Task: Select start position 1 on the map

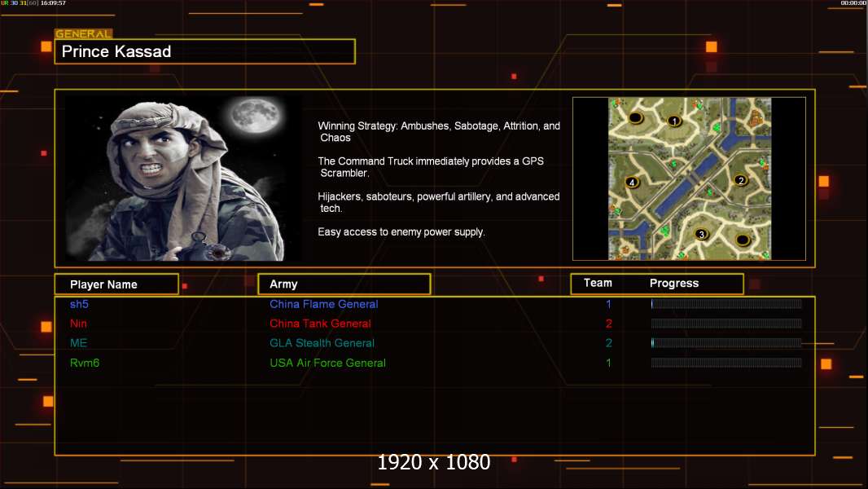Action: [673, 121]
